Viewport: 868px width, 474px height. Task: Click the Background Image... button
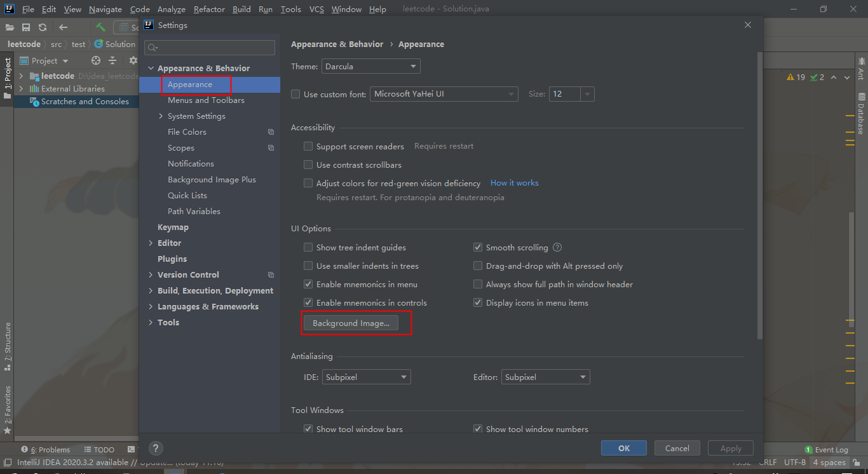(351, 323)
